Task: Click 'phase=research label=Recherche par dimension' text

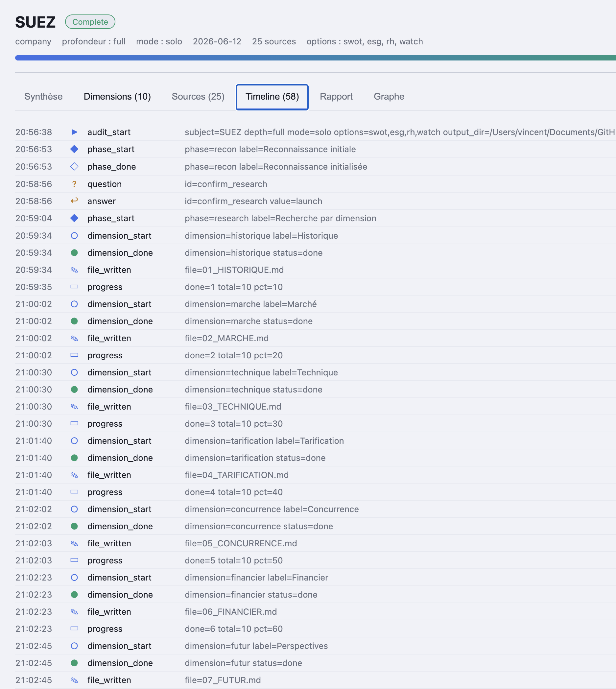Action: 280,218
